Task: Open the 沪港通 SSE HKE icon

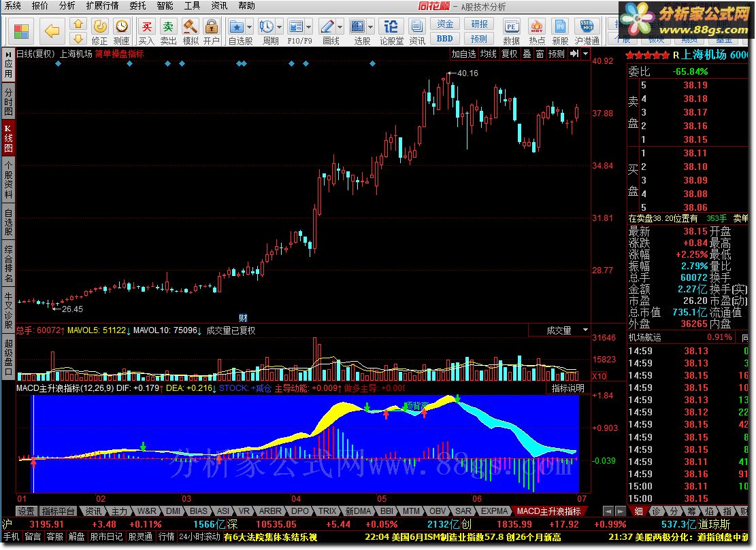Action: [x=587, y=32]
